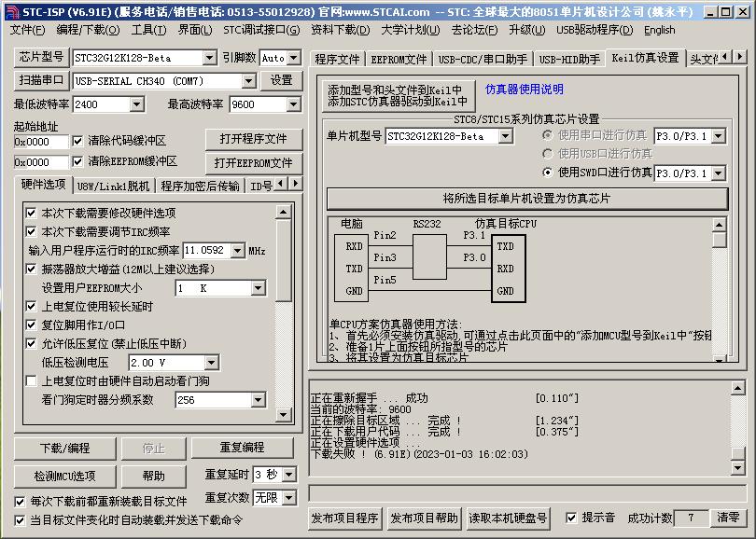756x539 pixels.
Task: Open the STC调试接口(G) menu
Action: point(260,30)
